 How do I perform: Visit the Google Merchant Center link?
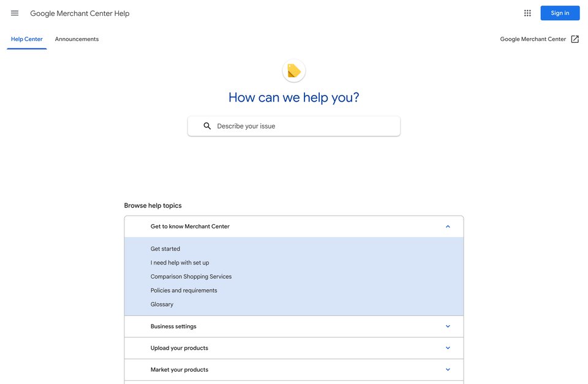click(x=533, y=39)
